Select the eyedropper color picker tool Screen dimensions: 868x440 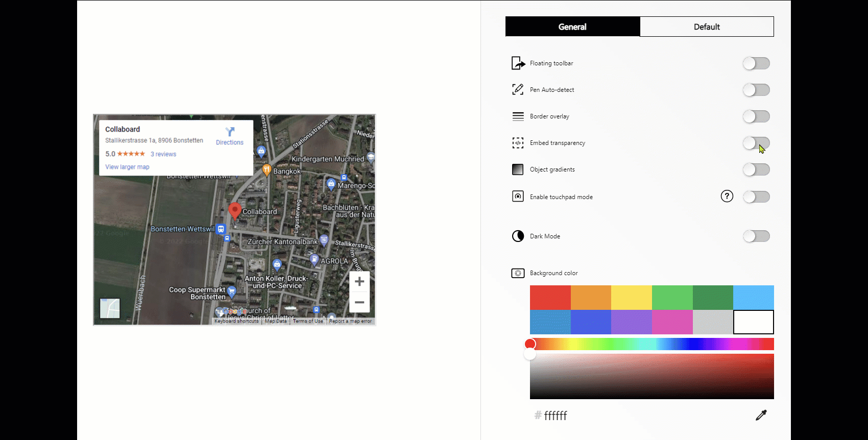(761, 415)
